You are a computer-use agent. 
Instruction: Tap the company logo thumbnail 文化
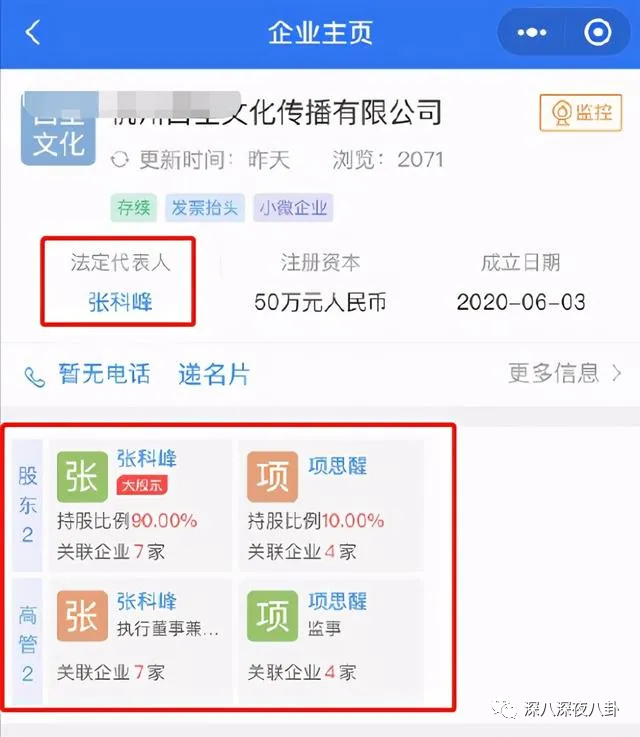[x=58, y=129]
